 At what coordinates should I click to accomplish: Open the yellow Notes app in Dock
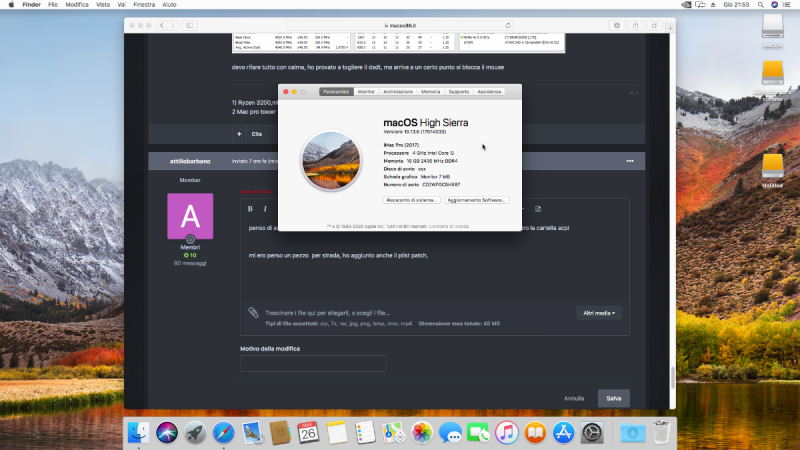(337, 433)
